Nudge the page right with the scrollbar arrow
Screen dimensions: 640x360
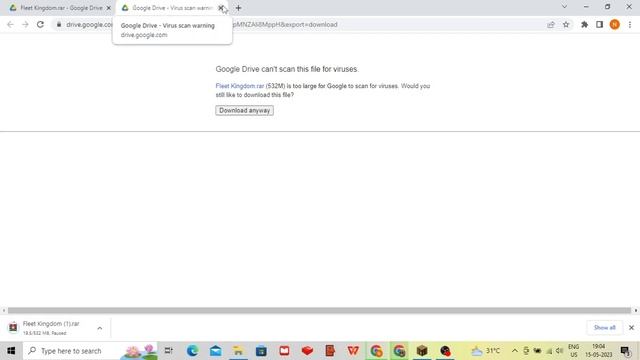pos(636,311)
